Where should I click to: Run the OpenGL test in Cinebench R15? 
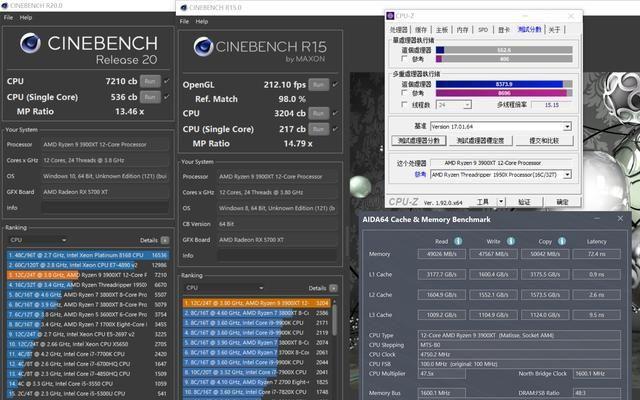(x=319, y=84)
